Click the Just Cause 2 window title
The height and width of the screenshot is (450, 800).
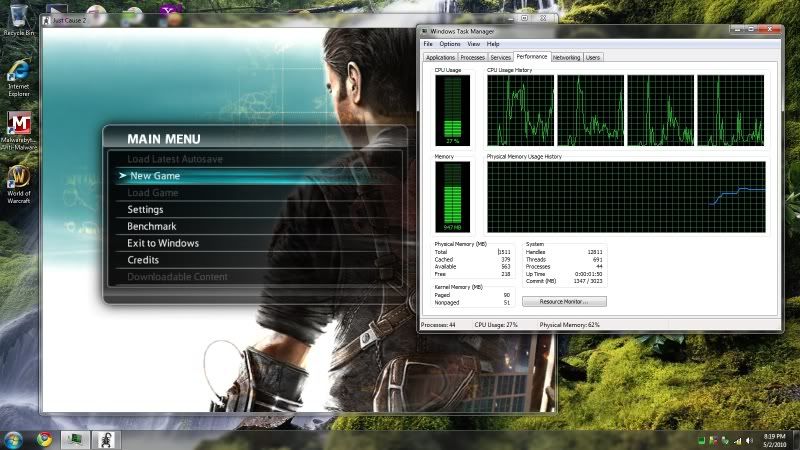pyautogui.click(x=69, y=20)
